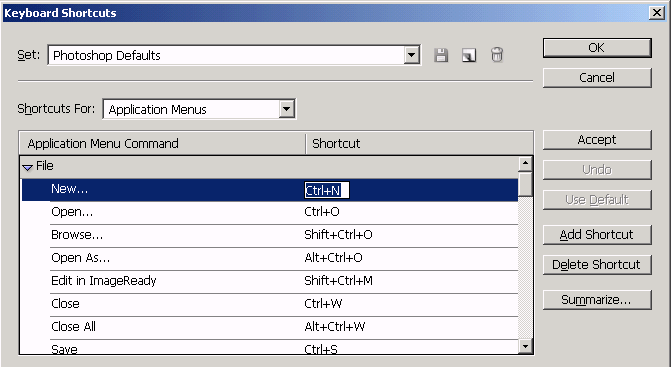Click the Add Shortcut button
Image resolution: width=671 pixels, height=367 pixels.
(597, 234)
